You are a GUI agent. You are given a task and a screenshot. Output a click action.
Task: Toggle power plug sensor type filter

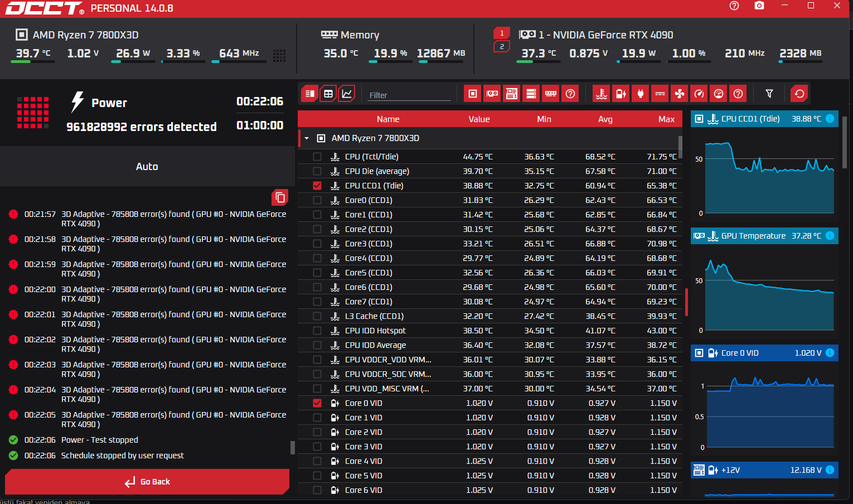[x=641, y=94]
